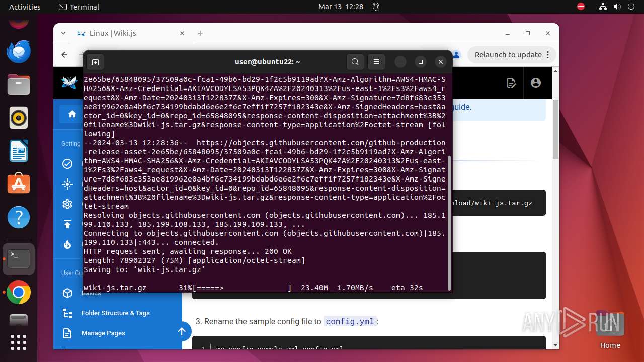Select the checkmark circle sidebar icon
Viewport: 644px width, 362px height.
click(67, 164)
